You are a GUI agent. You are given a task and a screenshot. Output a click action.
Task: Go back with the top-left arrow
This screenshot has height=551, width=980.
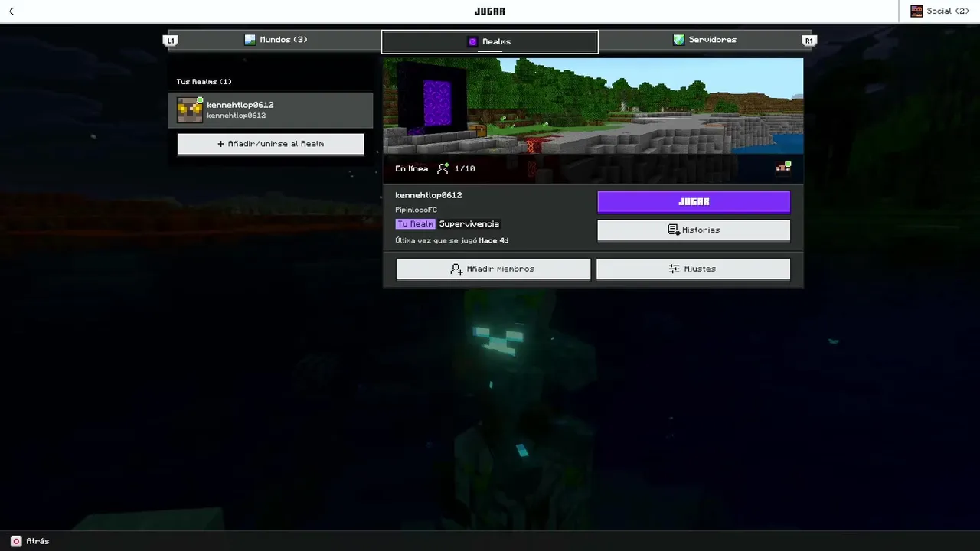[11, 11]
